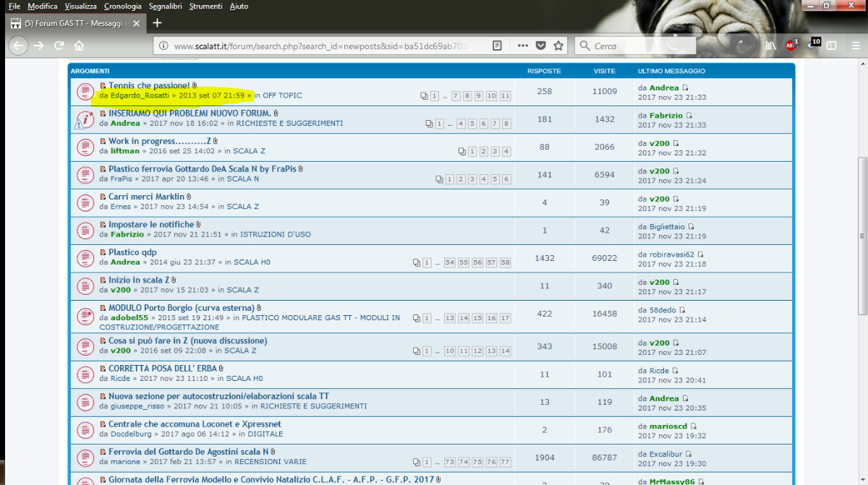Open the topic Nuova sezione per autocostruzioni/elaborazioni scala TT
868x485 pixels.
218,396
